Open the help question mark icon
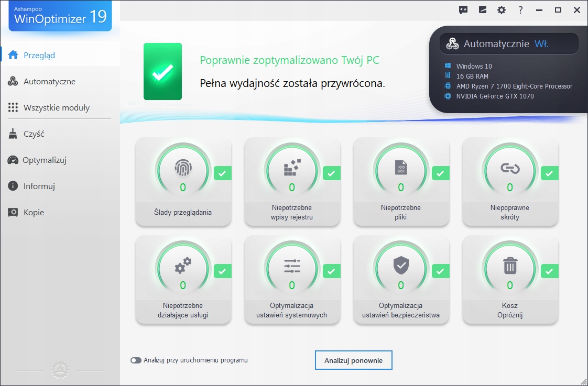588x386 pixels. click(x=520, y=10)
